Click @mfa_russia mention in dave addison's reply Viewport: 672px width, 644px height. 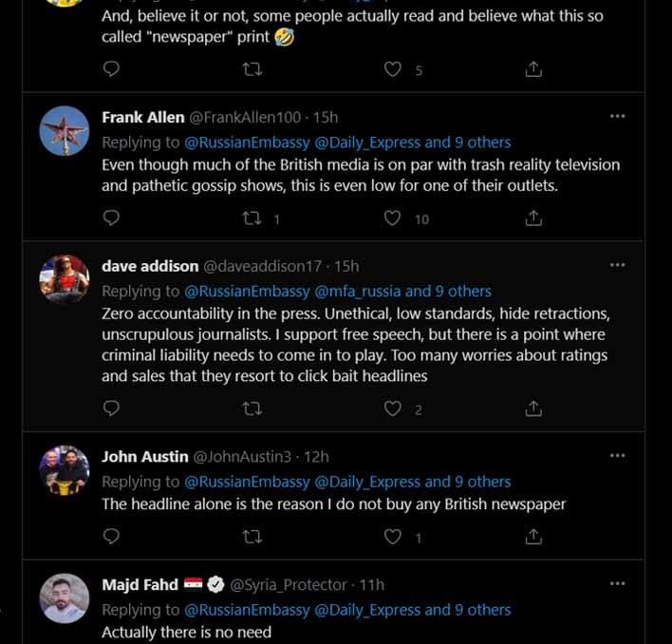click(x=358, y=292)
